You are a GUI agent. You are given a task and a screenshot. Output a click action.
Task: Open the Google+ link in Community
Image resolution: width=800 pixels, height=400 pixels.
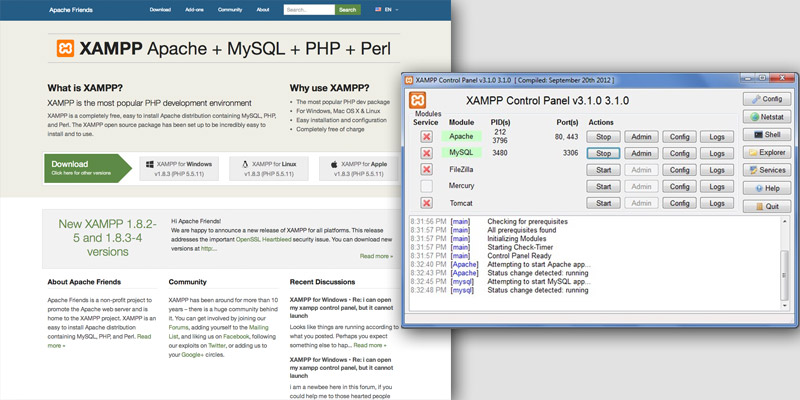(x=192, y=355)
